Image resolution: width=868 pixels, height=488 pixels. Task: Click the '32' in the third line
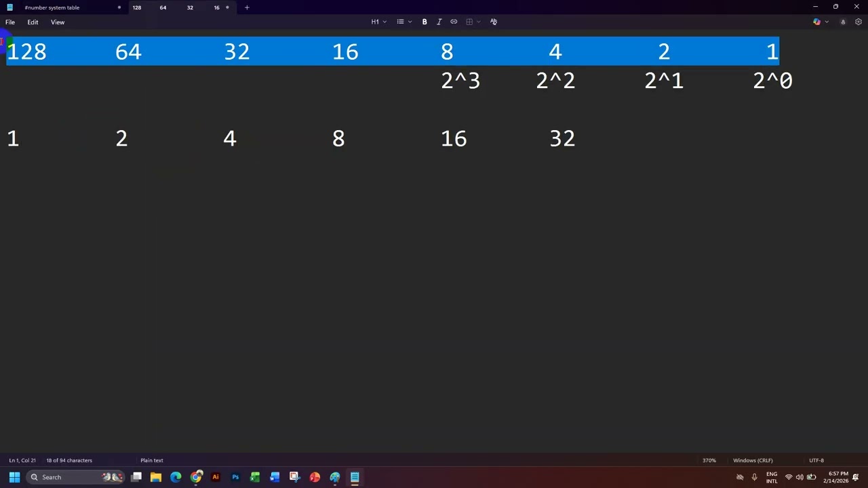click(x=562, y=139)
